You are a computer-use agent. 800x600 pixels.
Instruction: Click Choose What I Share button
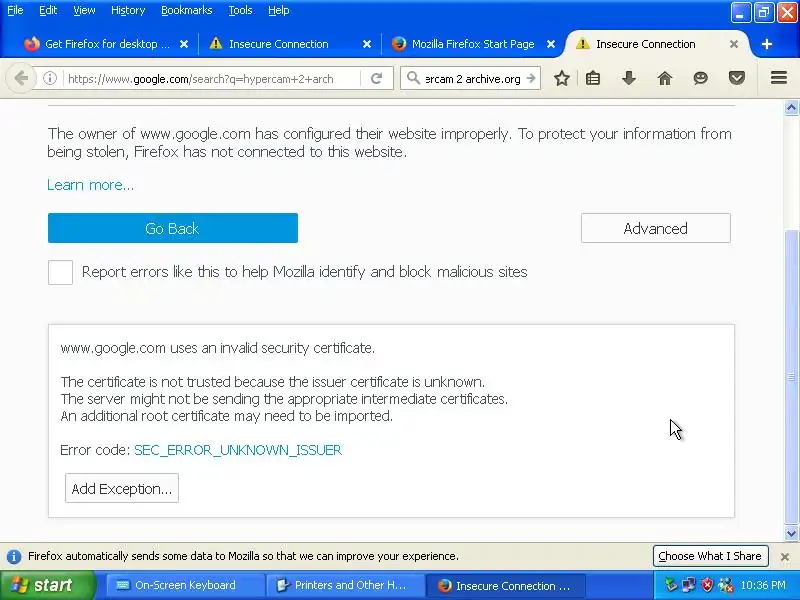[710, 556]
